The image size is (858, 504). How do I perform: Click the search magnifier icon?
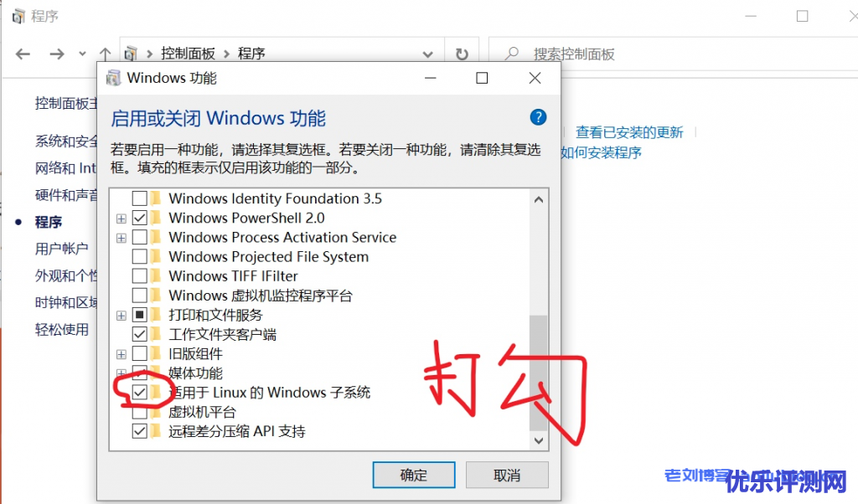[x=512, y=54]
